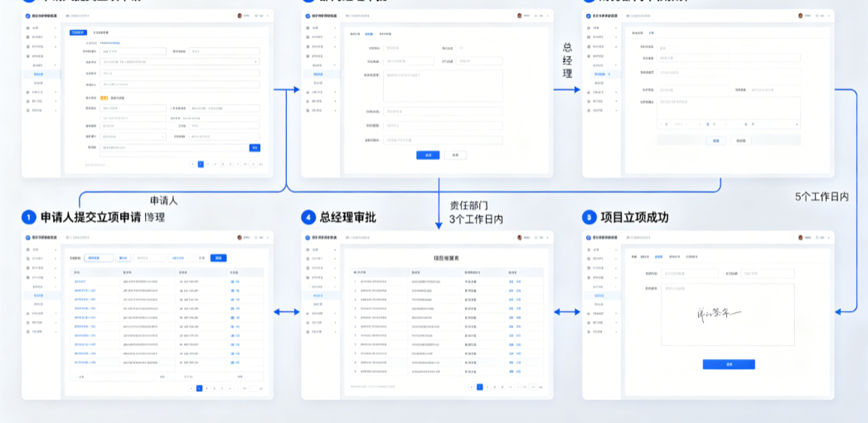The width and height of the screenshot is (868, 423).
Task: Expand first sidebar item chevron in 项目立项成功 panel
Action: (x=617, y=250)
